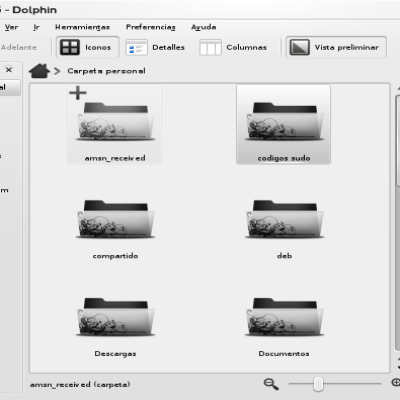The width and height of the screenshot is (400, 400).
Task: Click the amsn_received folder name
Action: click(x=115, y=158)
